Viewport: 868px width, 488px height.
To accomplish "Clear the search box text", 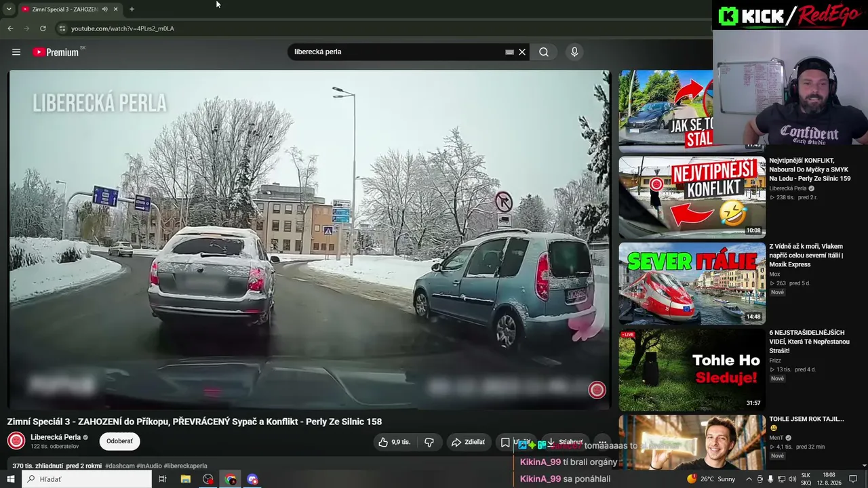I will tap(522, 52).
